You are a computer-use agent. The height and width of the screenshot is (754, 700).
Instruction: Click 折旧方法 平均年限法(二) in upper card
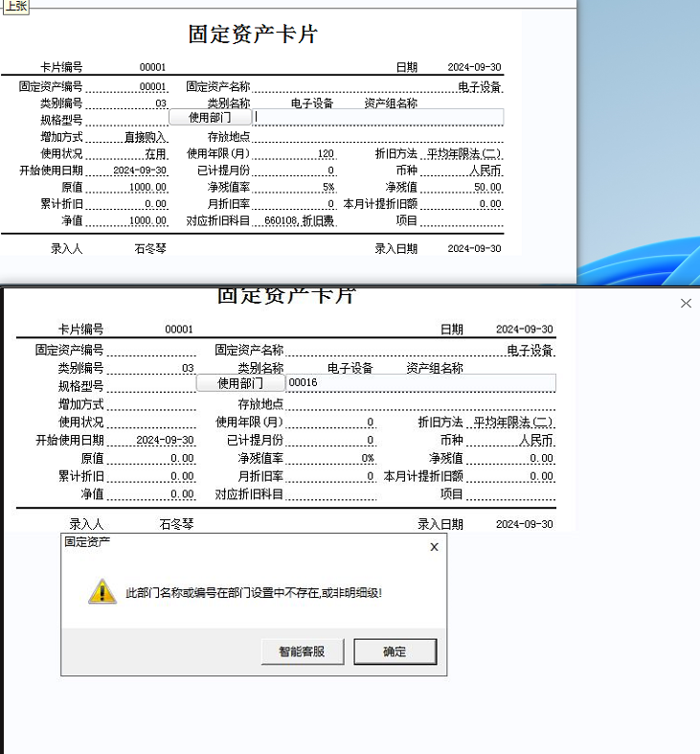pos(463,154)
